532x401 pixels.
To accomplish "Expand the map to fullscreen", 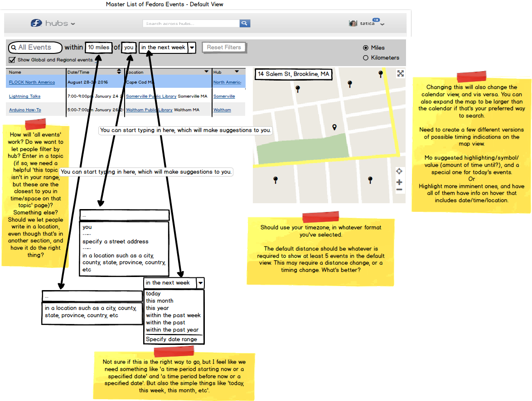I will (400, 74).
